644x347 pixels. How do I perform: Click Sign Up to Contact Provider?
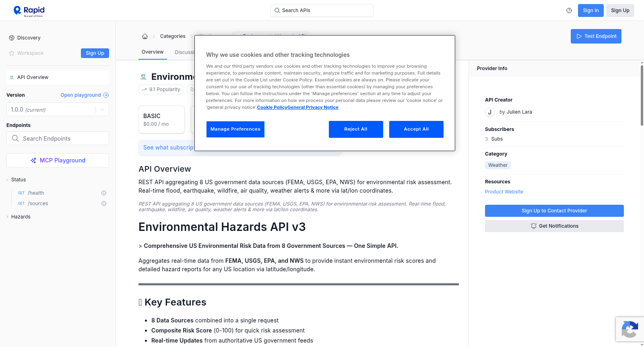click(554, 211)
